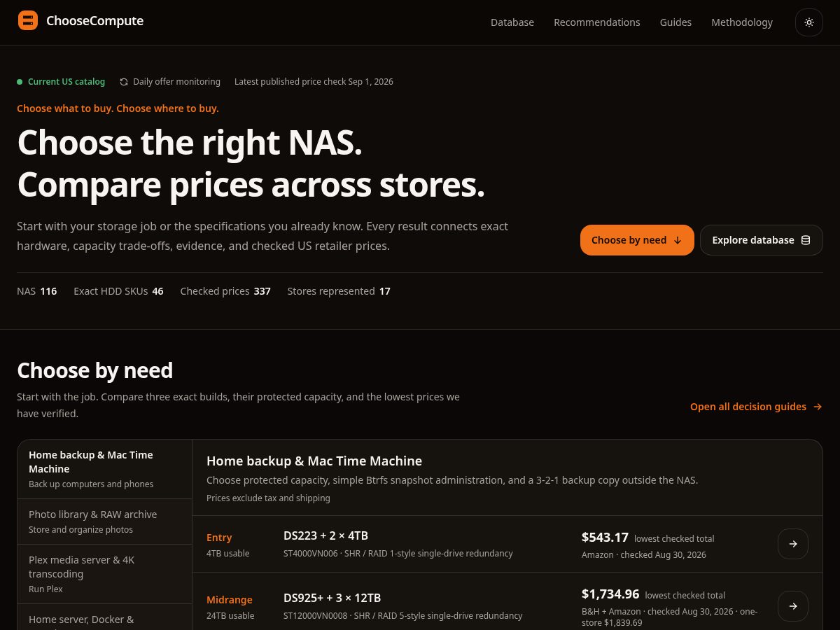Select Home server, Docker tab
This screenshot has width=840, height=630.
coord(105,617)
